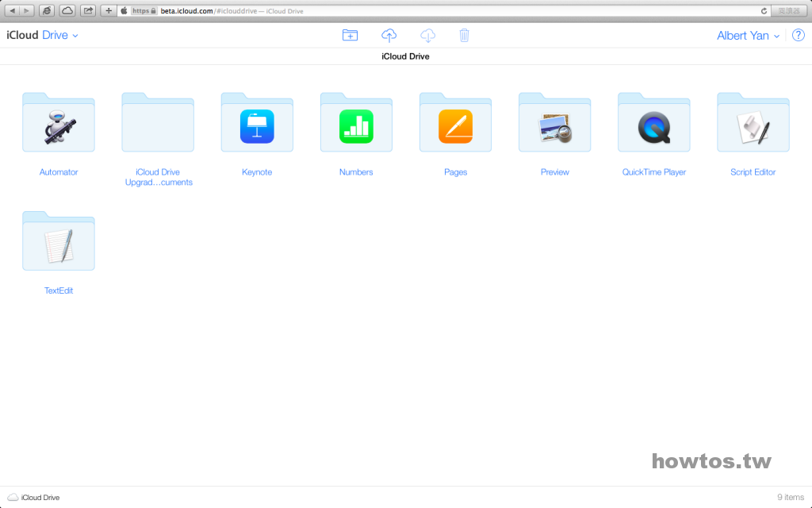Click the browser share button

88,10
